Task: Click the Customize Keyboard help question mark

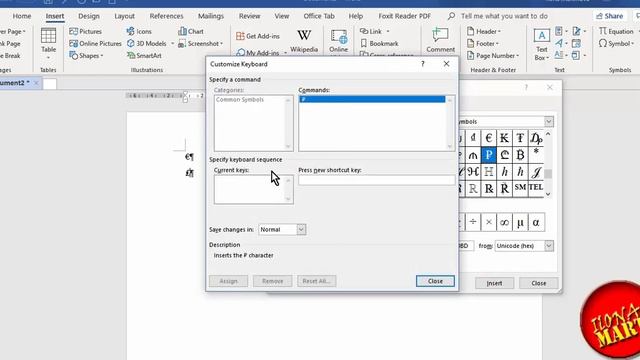Action: pyautogui.click(x=423, y=64)
